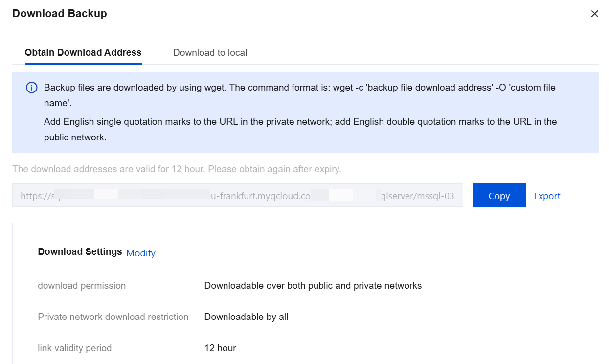The height and width of the screenshot is (364, 609).
Task: Click the Private network download restriction label
Action: coord(113,317)
